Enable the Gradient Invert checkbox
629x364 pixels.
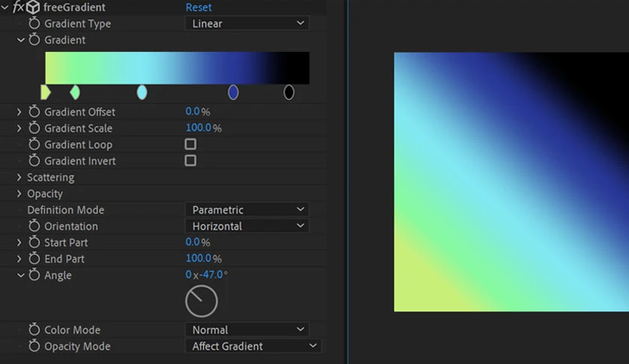(190, 160)
